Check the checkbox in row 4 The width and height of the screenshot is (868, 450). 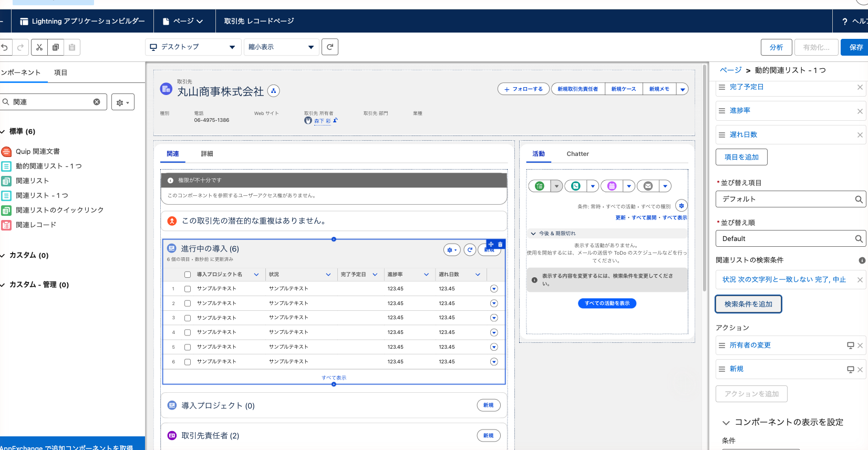pyautogui.click(x=188, y=332)
